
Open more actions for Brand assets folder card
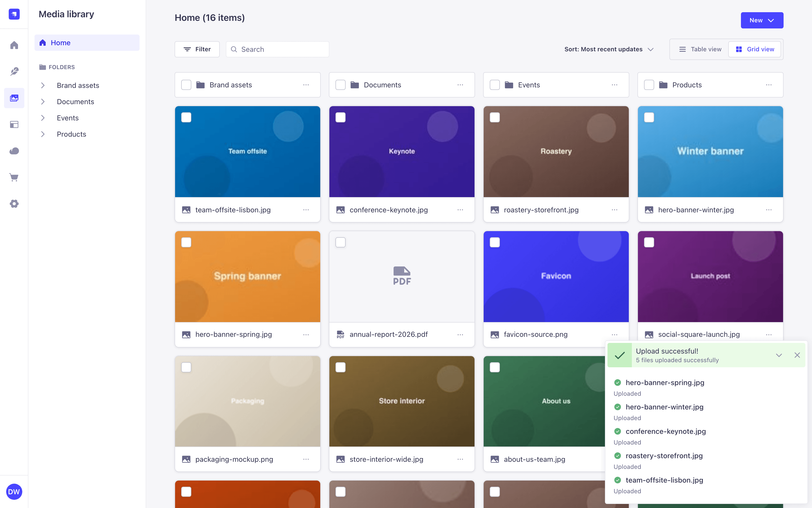[x=306, y=85]
